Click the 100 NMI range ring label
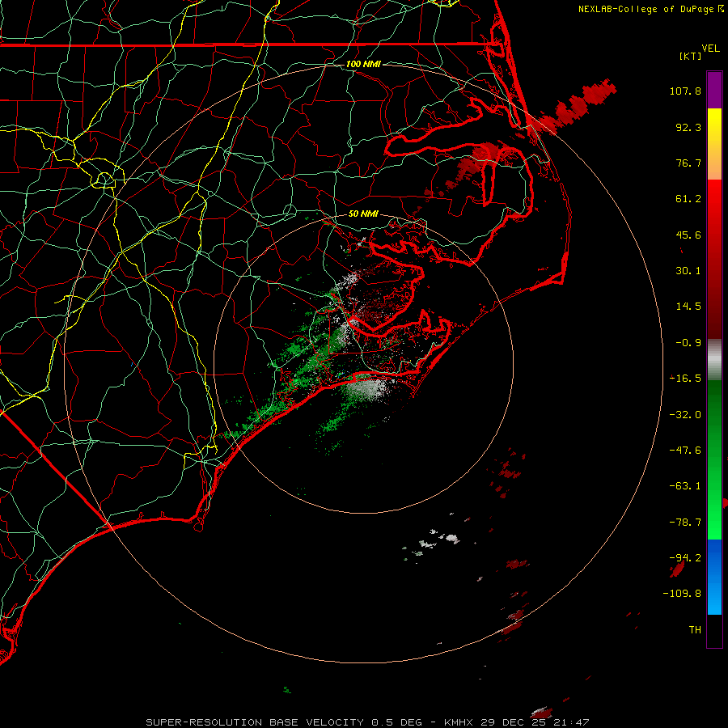Image resolution: width=728 pixels, height=728 pixels. [363, 64]
